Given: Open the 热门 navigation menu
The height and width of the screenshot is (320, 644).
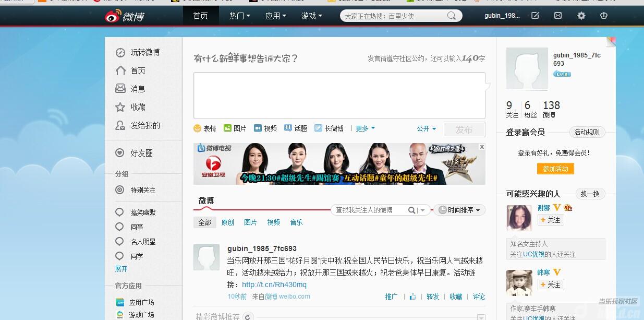Looking at the screenshot, I should (x=238, y=16).
